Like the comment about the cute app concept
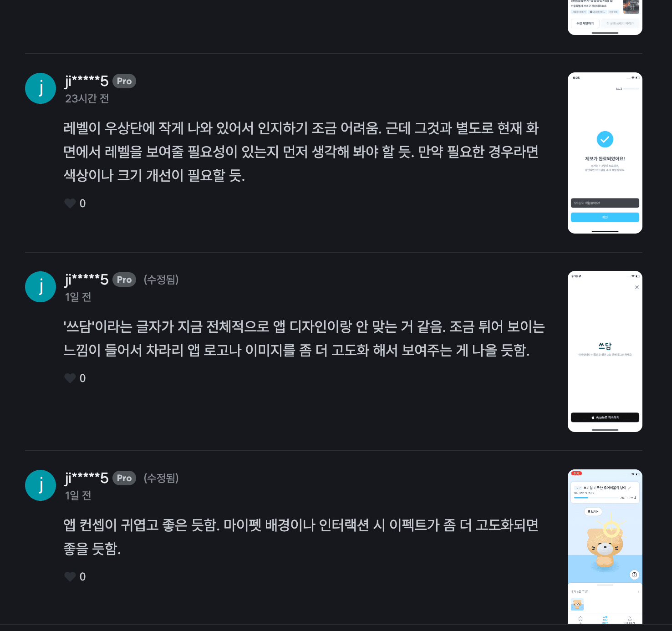The width and height of the screenshot is (672, 631). click(x=70, y=577)
